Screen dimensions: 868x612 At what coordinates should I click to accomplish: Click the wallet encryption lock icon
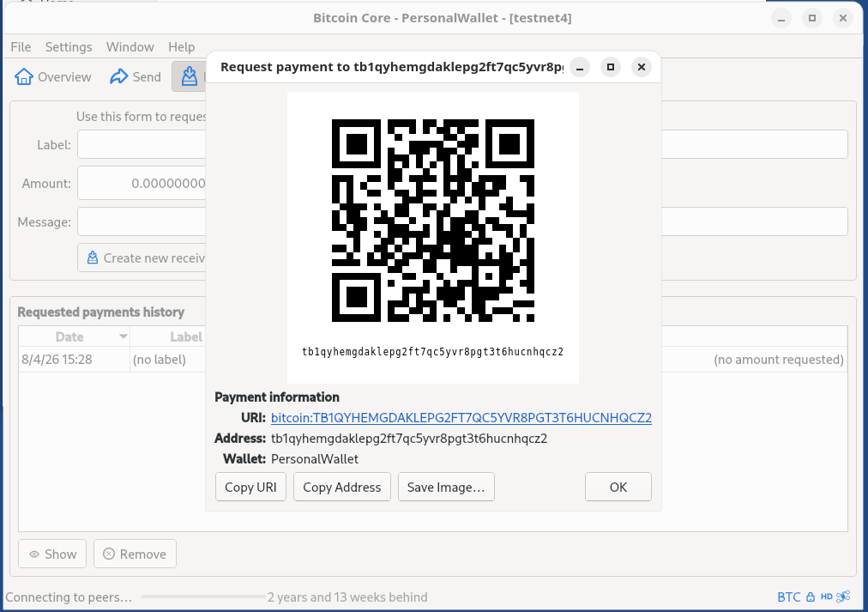(811, 597)
